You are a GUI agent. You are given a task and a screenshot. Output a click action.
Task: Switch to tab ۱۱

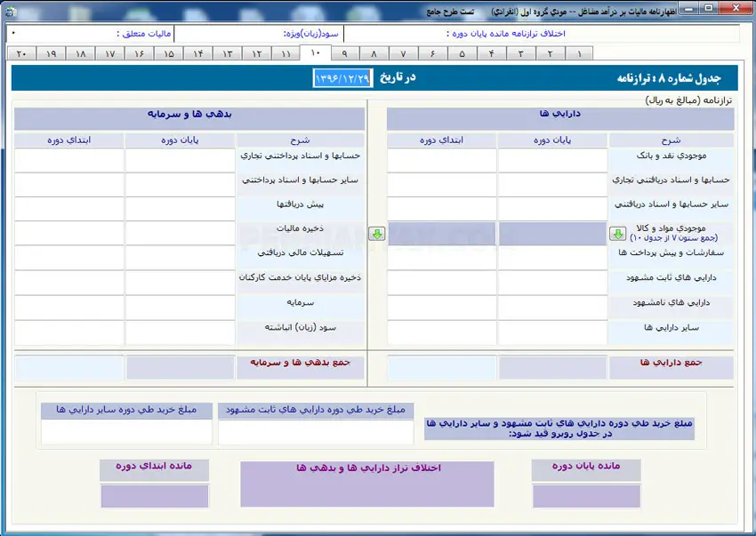(x=286, y=53)
